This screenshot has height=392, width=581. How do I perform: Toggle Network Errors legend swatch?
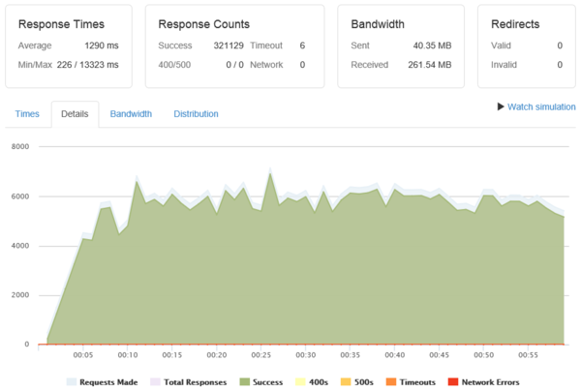[x=453, y=381]
